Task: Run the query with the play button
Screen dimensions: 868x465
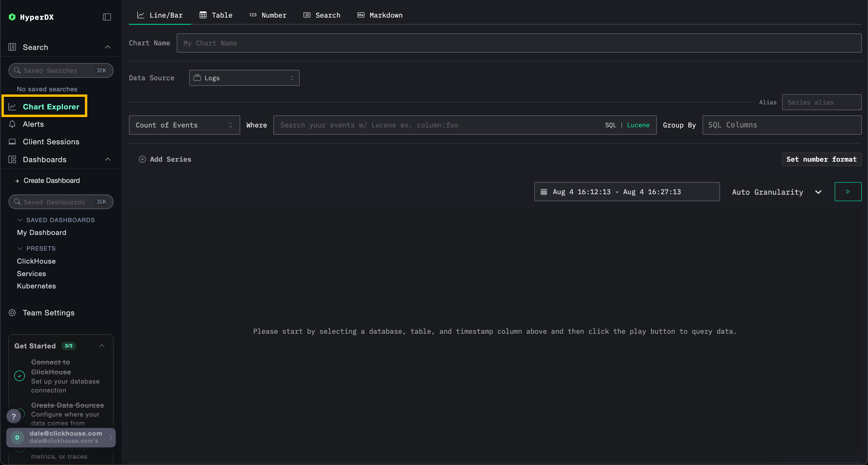Action: point(848,192)
